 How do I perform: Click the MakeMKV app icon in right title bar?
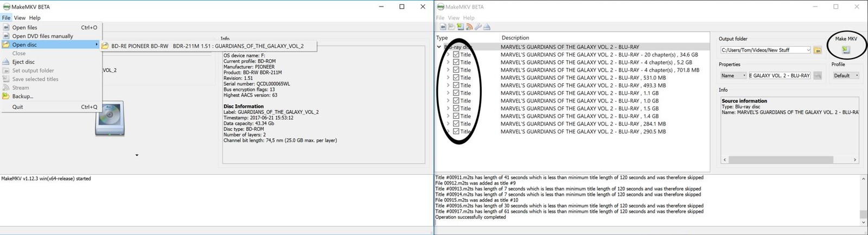click(x=441, y=7)
